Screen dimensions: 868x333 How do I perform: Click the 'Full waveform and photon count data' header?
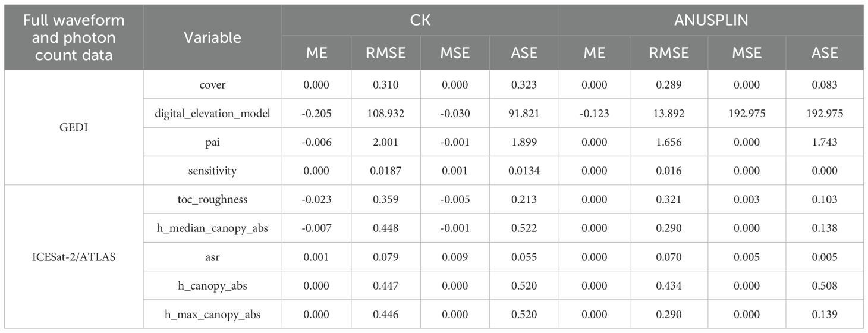tap(74, 37)
